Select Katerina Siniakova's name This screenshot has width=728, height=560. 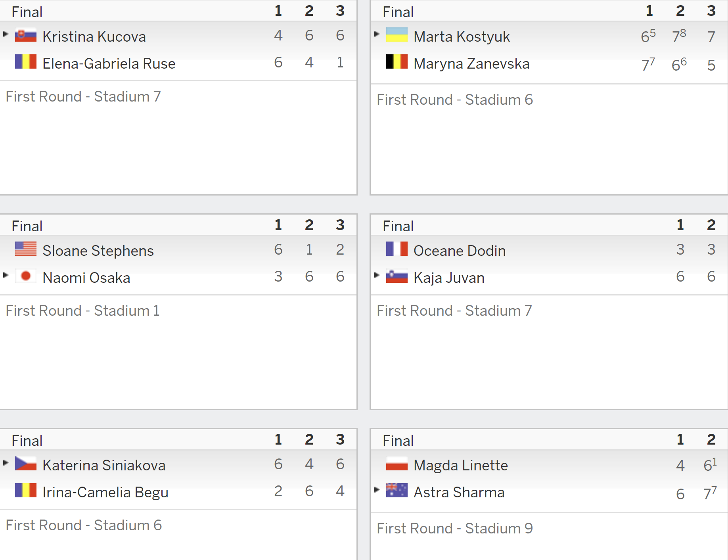tap(104, 465)
